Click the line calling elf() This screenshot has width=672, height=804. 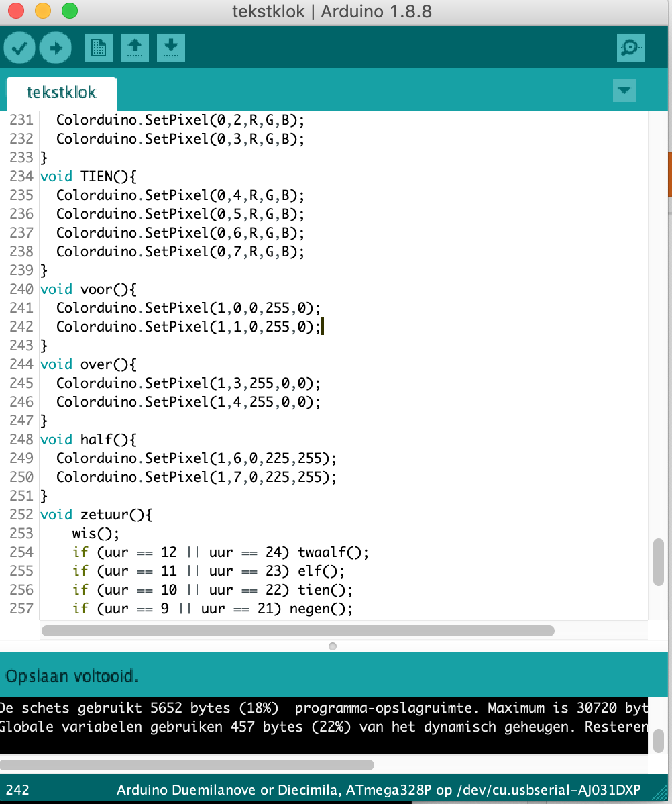click(x=209, y=571)
